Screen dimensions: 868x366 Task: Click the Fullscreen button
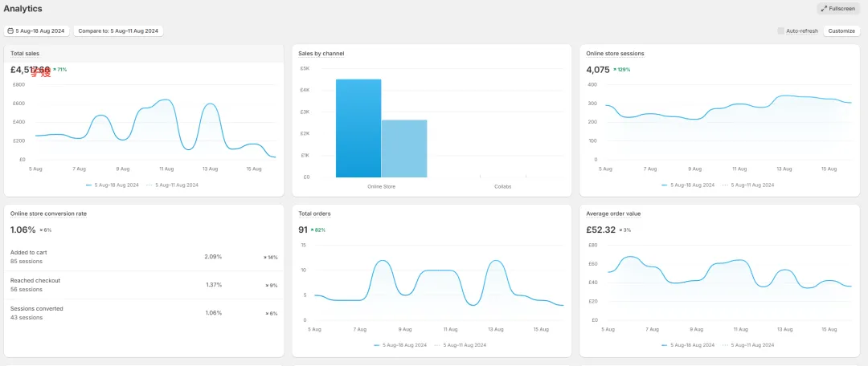coord(837,9)
